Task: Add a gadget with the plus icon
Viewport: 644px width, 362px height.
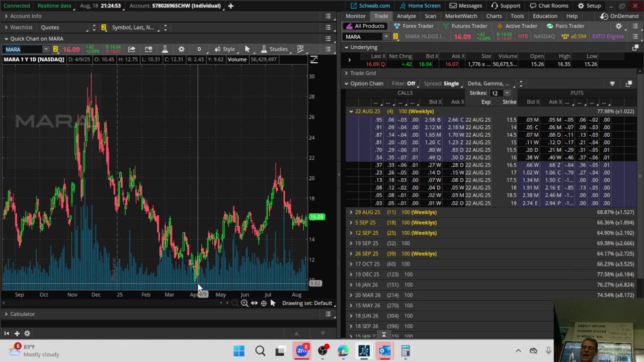Action: [x=17, y=333]
